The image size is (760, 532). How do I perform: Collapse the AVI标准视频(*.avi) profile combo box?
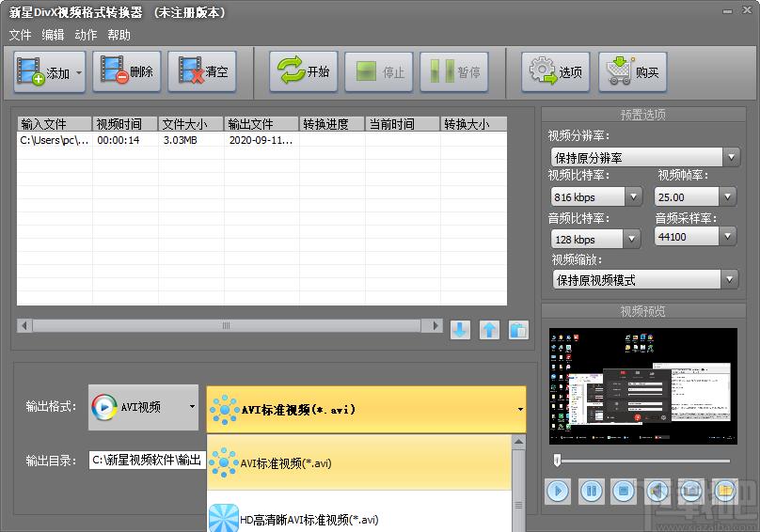[367, 410]
